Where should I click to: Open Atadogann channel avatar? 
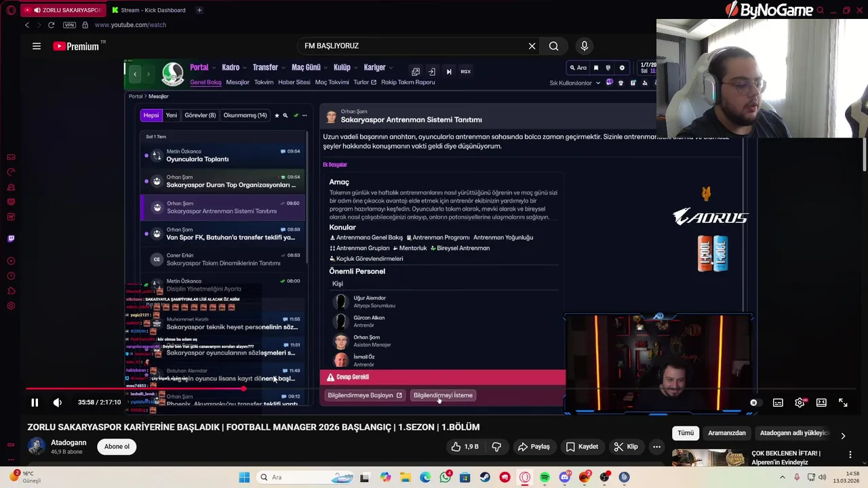click(x=36, y=446)
